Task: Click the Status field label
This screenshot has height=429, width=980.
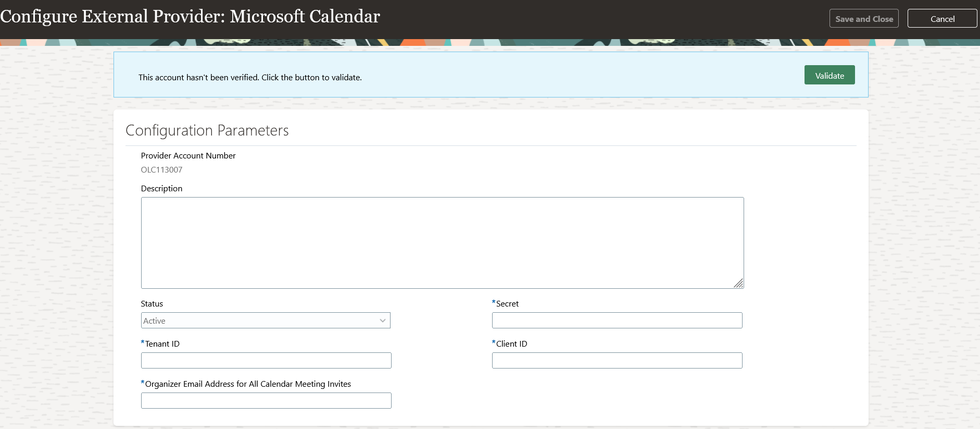Action: pos(152,304)
